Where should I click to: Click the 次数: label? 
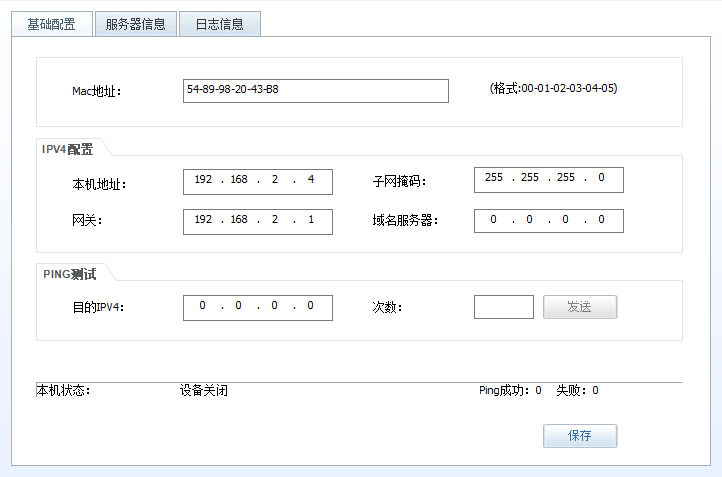(387, 307)
